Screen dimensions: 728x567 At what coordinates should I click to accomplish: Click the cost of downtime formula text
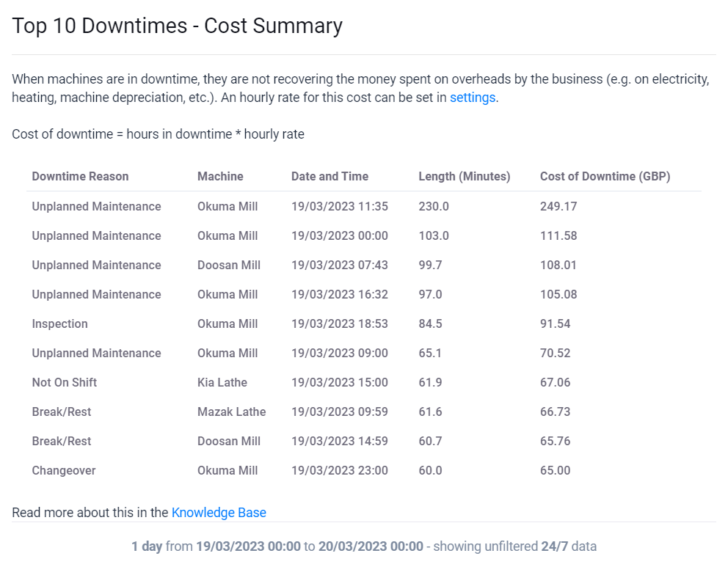(158, 134)
